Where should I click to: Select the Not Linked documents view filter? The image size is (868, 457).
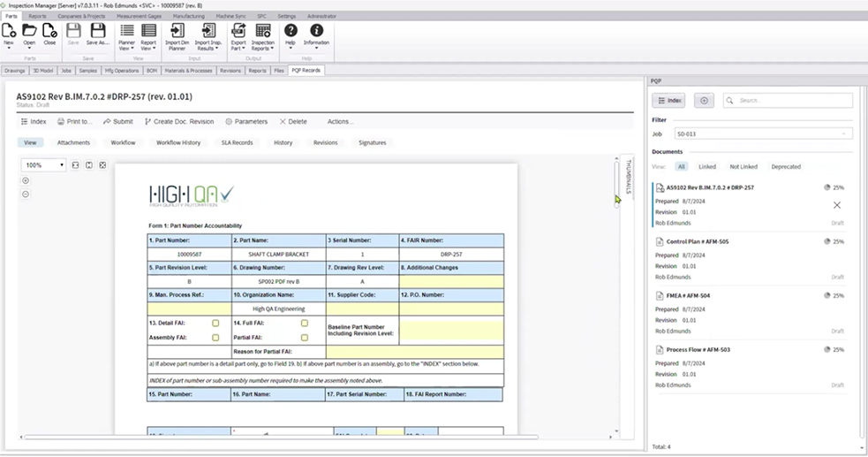click(743, 167)
